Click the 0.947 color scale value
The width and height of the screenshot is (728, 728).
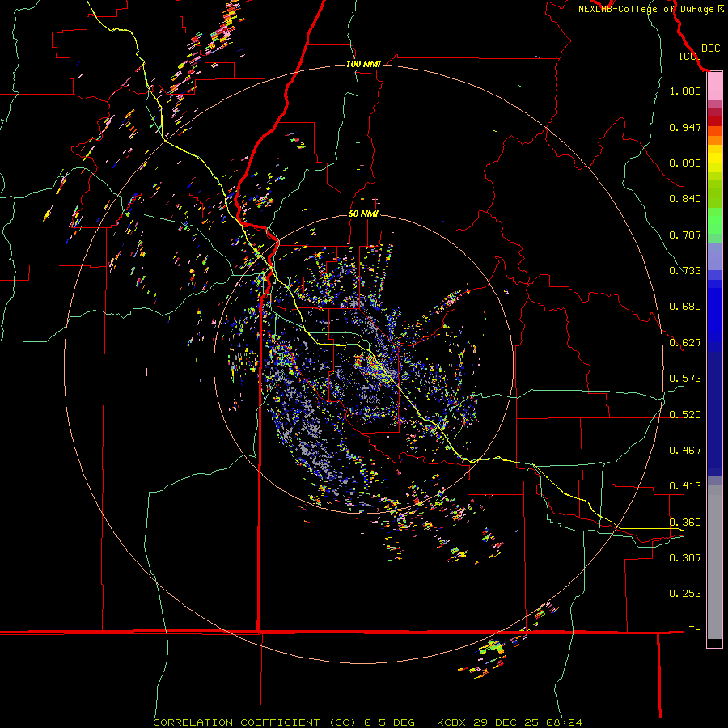[685, 127]
